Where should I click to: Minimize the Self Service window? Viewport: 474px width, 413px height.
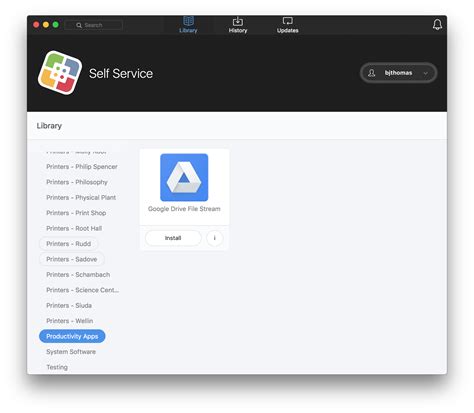coord(46,25)
